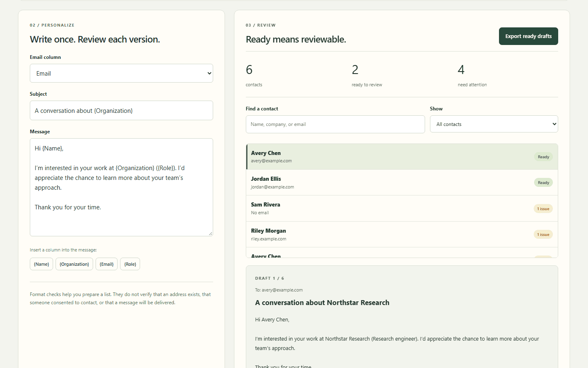Insert the {Email} column token
588x368 pixels.
[107, 264]
